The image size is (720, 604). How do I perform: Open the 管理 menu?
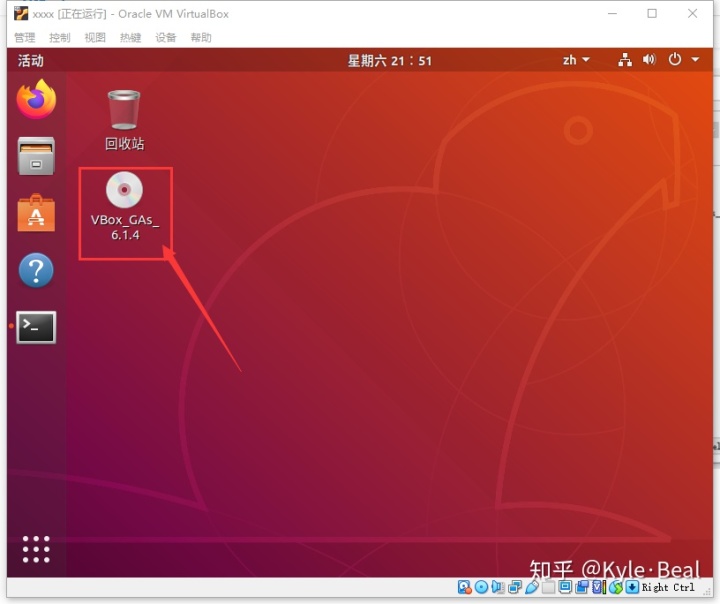(x=24, y=37)
